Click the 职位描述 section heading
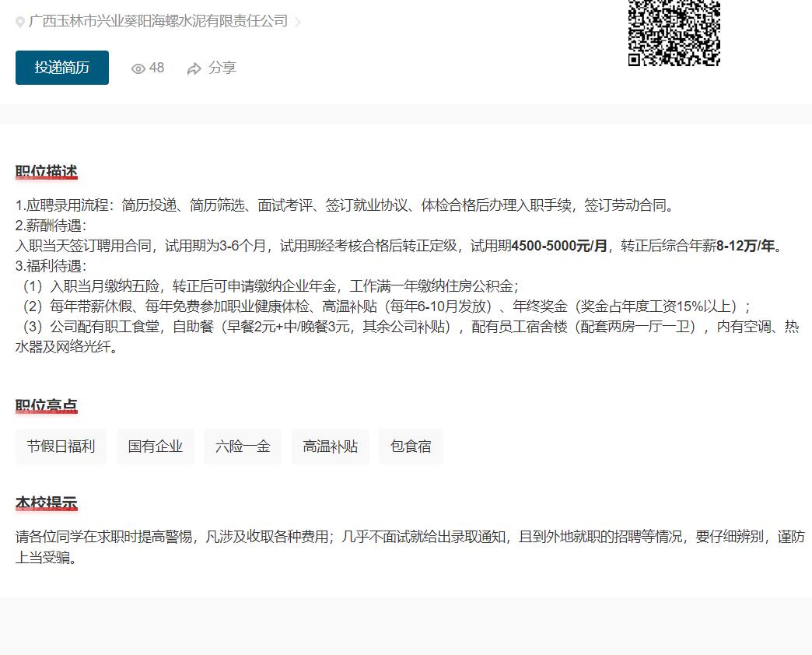This screenshot has width=812, height=655. (x=47, y=172)
